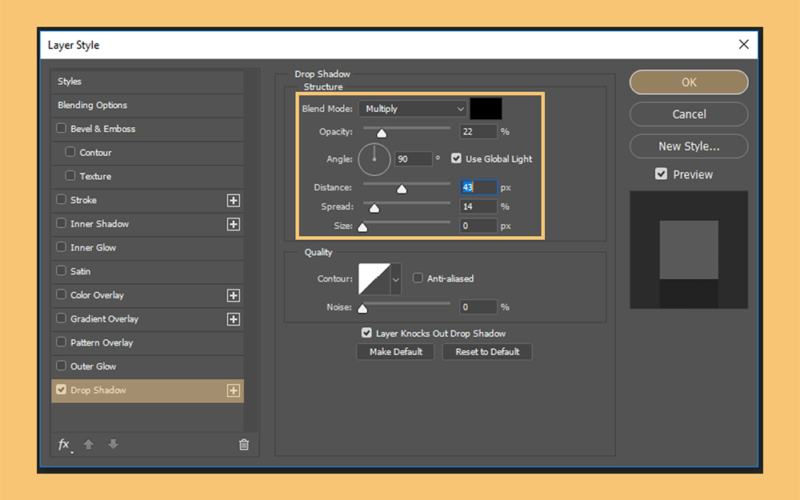Click the Angle dial control
The width and height of the screenshot is (800, 500).
click(x=374, y=159)
